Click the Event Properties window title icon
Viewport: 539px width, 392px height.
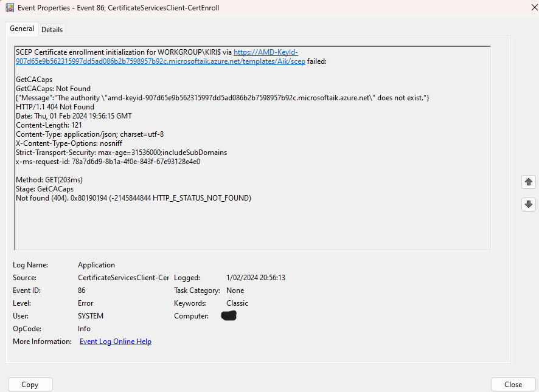(10, 7)
